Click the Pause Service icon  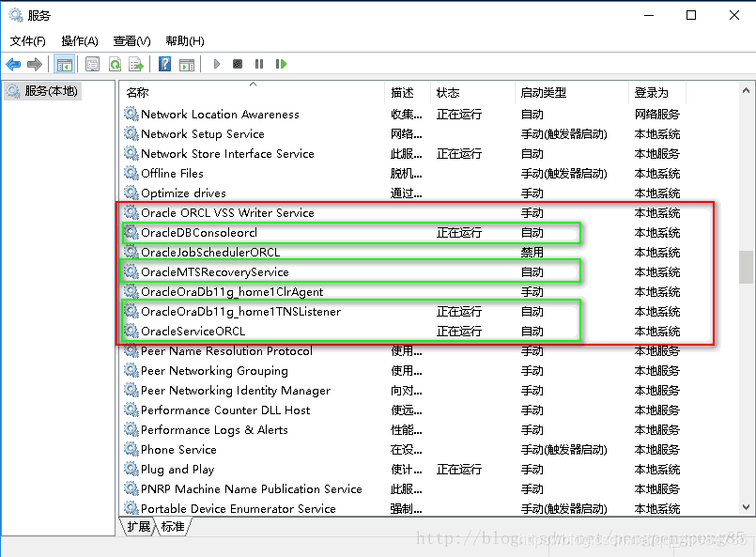[259, 64]
